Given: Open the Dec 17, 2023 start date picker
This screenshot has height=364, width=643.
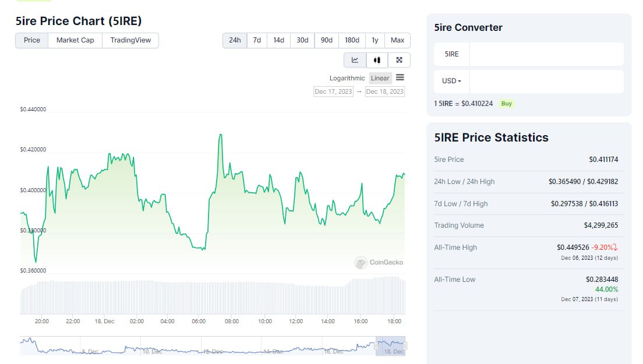Looking at the screenshot, I should (x=333, y=91).
